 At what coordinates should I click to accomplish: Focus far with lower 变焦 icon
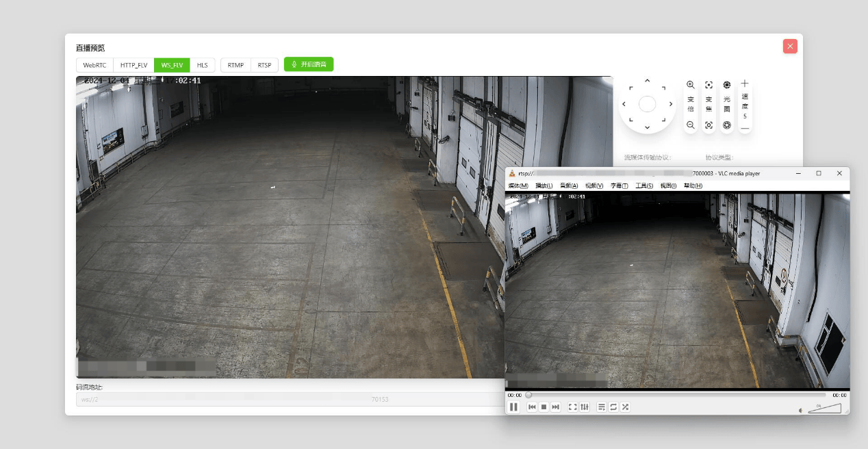(x=709, y=125)
